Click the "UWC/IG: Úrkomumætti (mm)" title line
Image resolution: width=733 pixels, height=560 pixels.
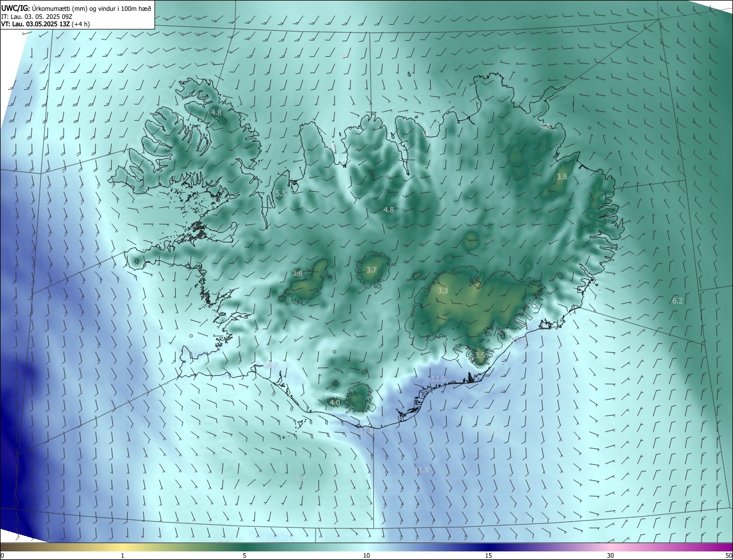click(x=76, y=8)
